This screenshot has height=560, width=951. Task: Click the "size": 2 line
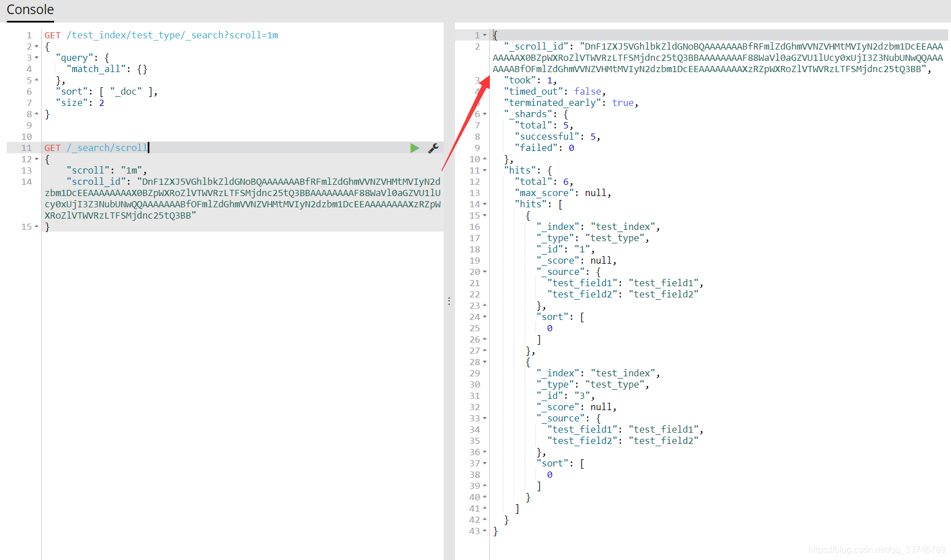tap(80, 103)
